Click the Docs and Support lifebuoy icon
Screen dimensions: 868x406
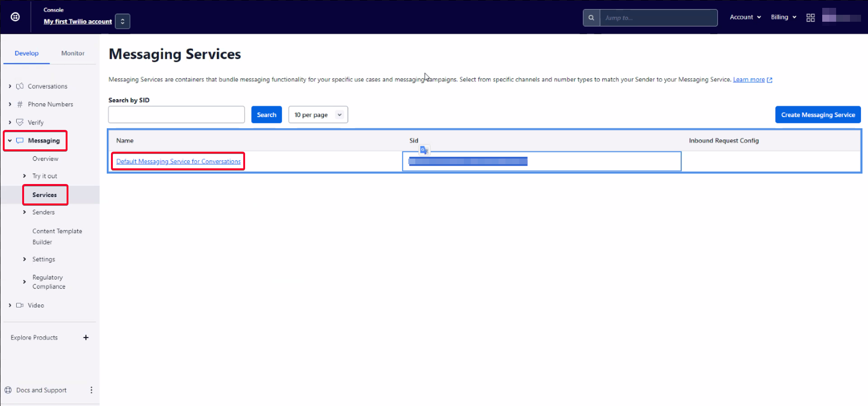(8, 390)
